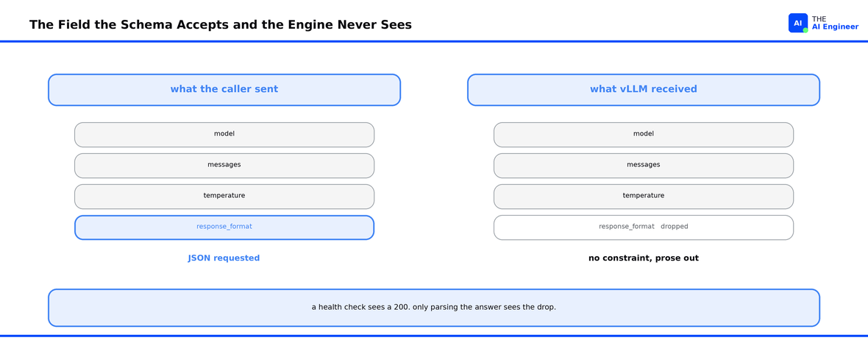
Task: Select the 'response_format dropped' box
Action: (643, 227)
